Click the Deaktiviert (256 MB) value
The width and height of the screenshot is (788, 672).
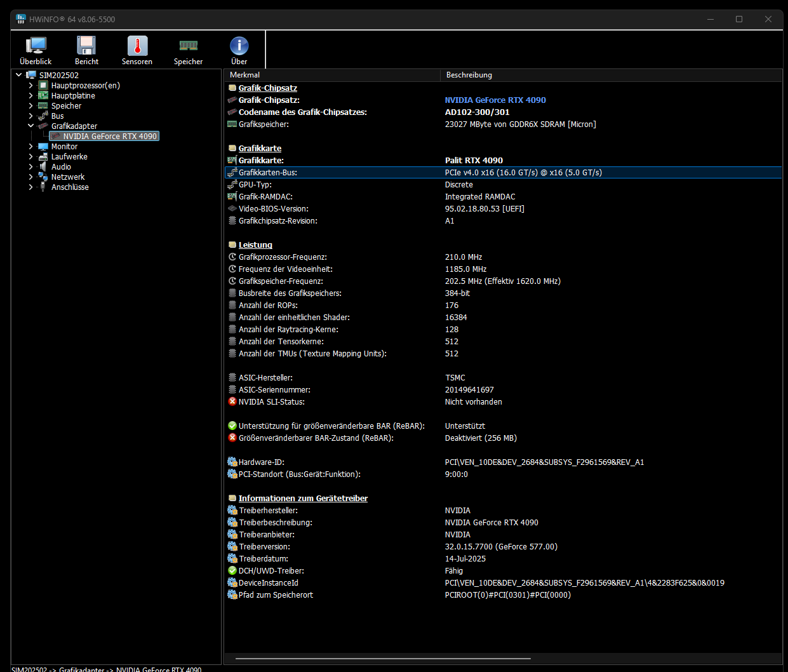tap(481, 438)
